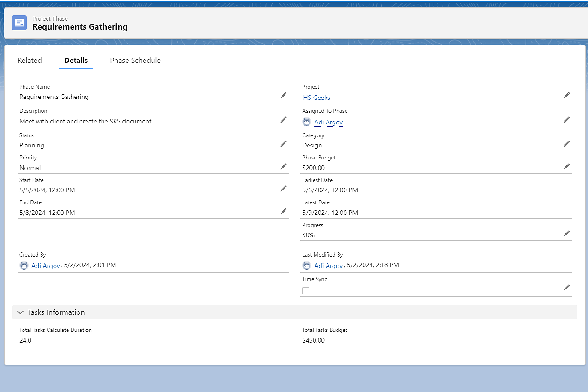Open the HS Geeks project link

pos(316,98)
